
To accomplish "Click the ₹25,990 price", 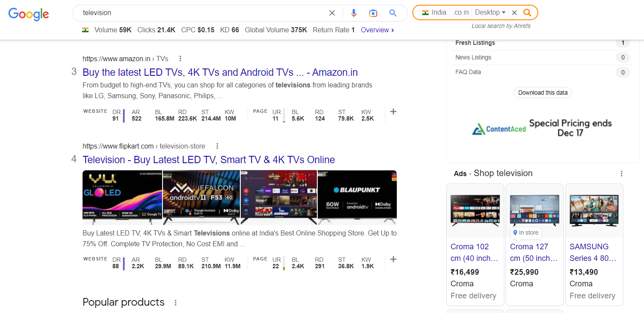I will click(524, 272).
